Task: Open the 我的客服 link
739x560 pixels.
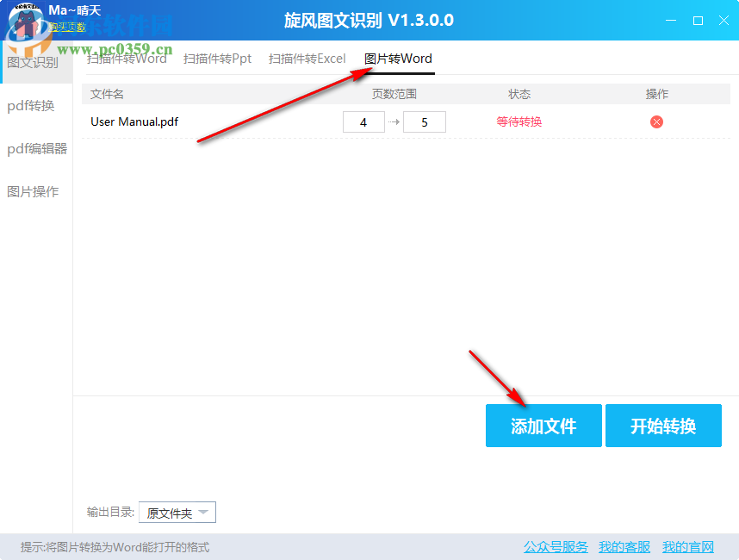Action: pos(624,547)
